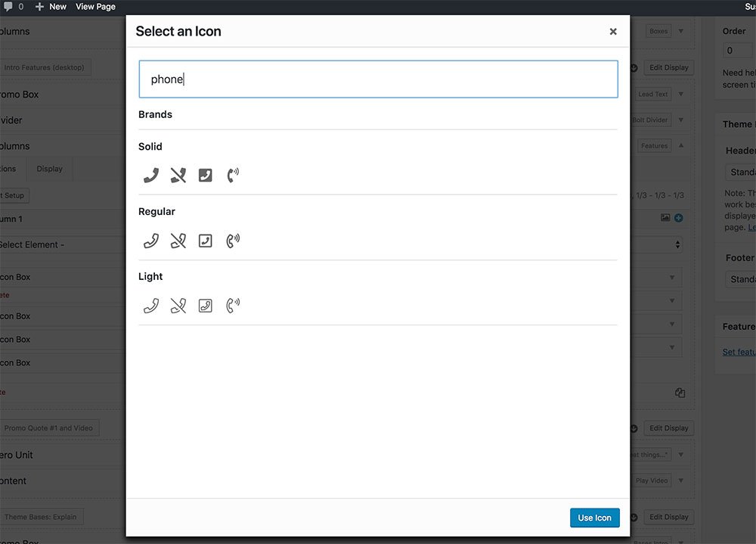Screen dimensions: 756x544
Task: Focus the icon search field containing phone
Action: click(x=378, y=79)
